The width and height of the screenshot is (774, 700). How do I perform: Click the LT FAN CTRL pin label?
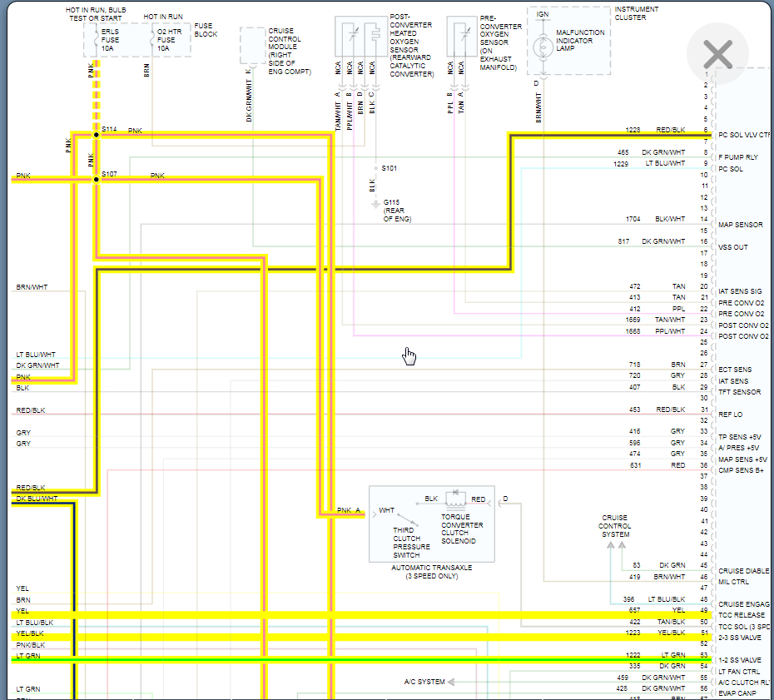(739, 672)
